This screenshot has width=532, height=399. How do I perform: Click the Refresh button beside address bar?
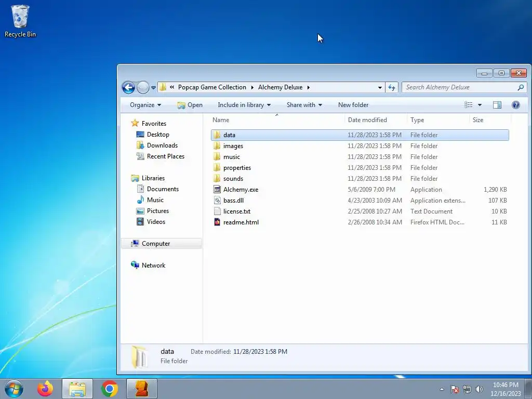(392, 87)
